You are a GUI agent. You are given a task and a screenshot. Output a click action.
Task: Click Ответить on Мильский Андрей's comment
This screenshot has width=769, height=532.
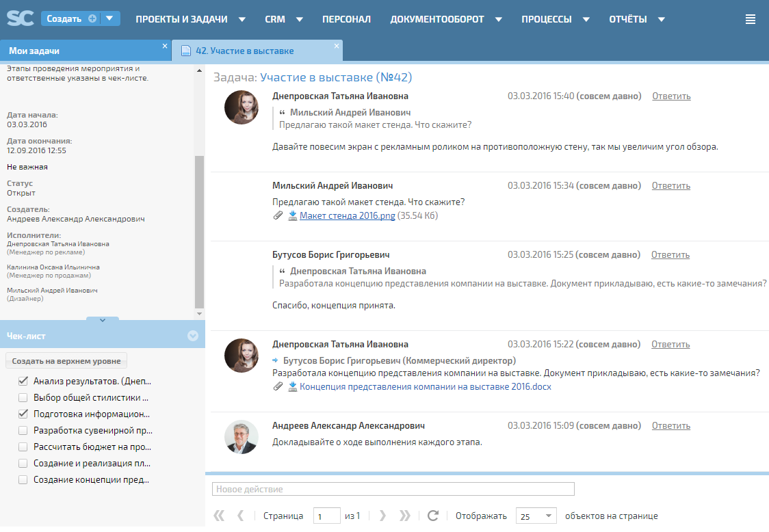[670, 185]
